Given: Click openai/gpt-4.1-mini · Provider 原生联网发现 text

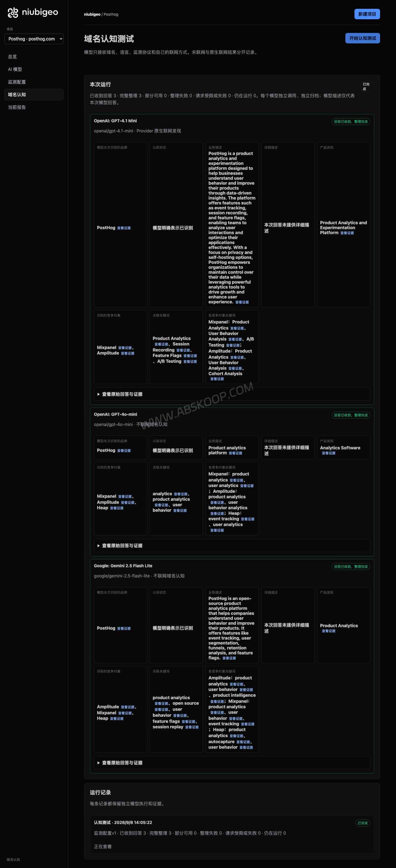Looking at the screenshot, I should pos(137,131).
